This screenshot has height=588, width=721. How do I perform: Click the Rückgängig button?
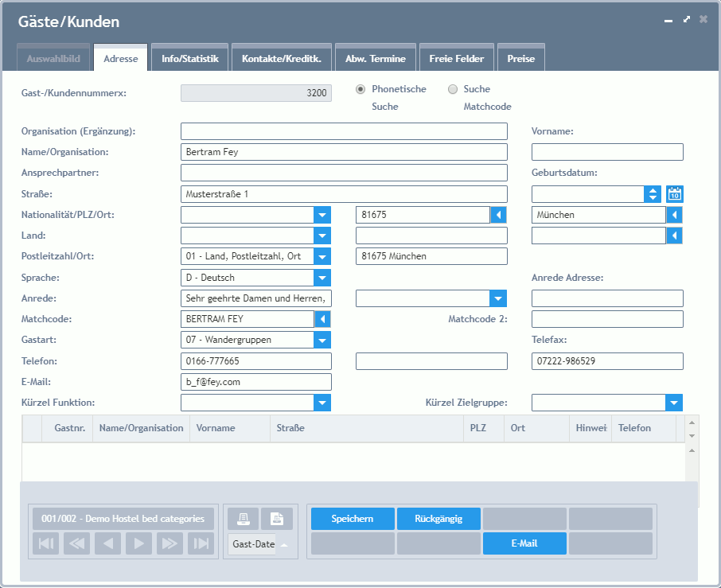coord(438,519)
